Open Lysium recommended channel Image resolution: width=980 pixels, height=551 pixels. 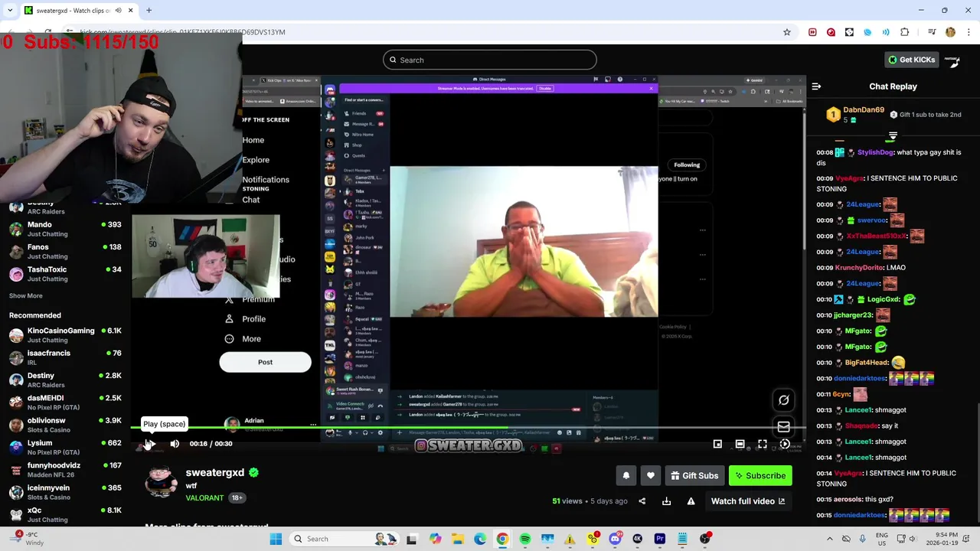coord(65,447)
